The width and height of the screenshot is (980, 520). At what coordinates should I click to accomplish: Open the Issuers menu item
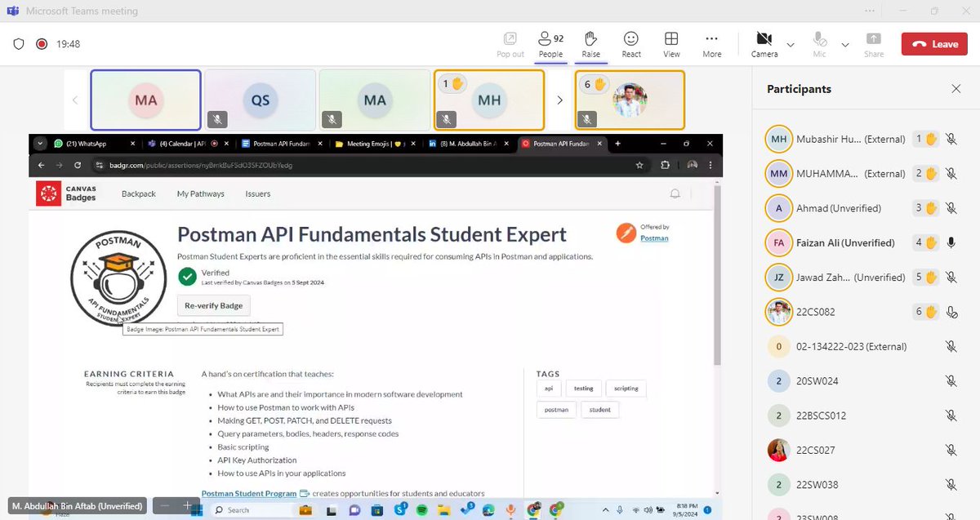click(258, 194)
